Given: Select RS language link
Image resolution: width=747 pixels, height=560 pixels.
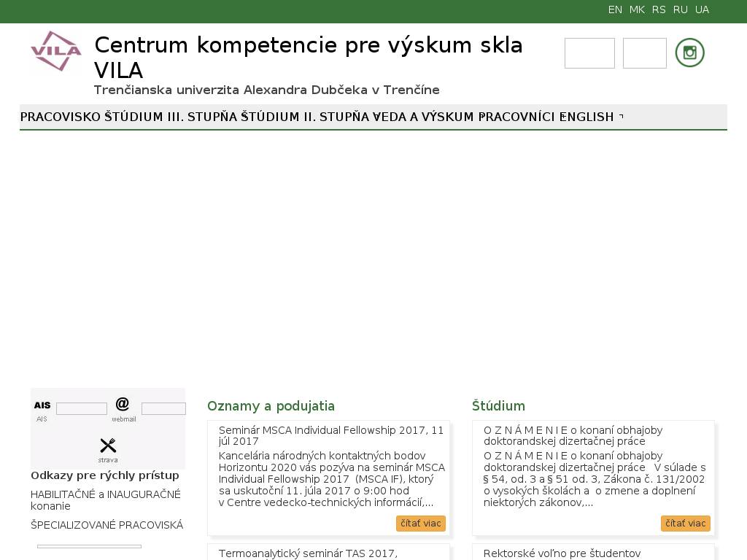Looking at the screenshot, I should pos(659,9).
